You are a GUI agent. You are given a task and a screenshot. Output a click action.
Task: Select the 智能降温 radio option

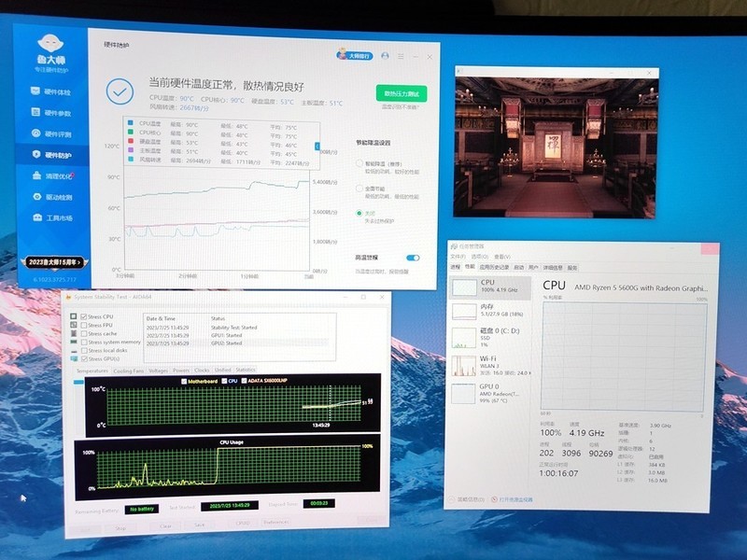coord(359,163)
